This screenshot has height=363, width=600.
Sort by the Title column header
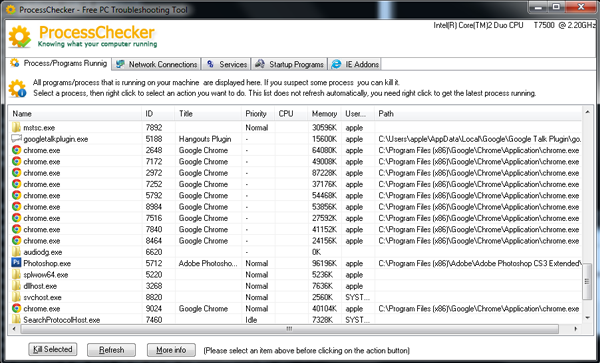(x=208, y=114)
